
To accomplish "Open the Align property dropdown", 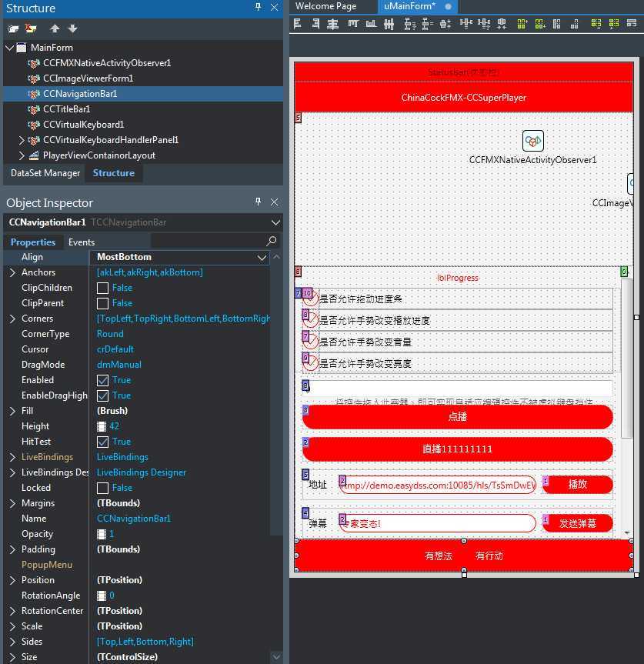I will [262, 258].
